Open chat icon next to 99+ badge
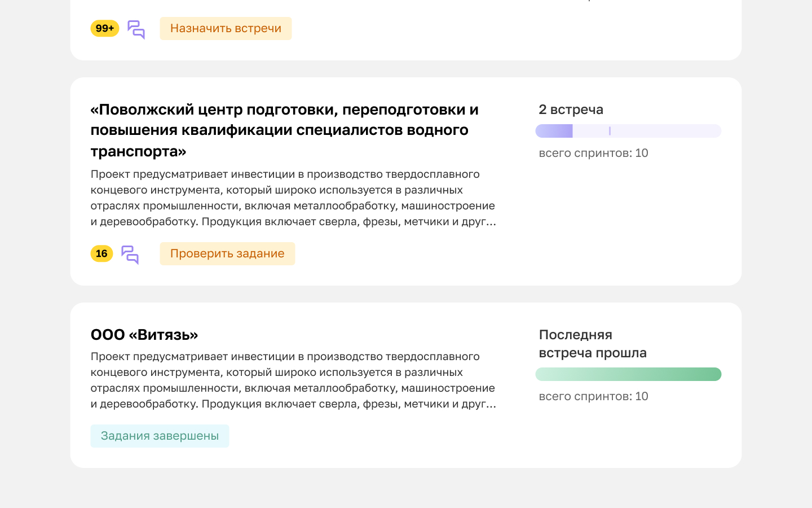The image size is (812, 508). pyautogui.click(x=136, y=29)
